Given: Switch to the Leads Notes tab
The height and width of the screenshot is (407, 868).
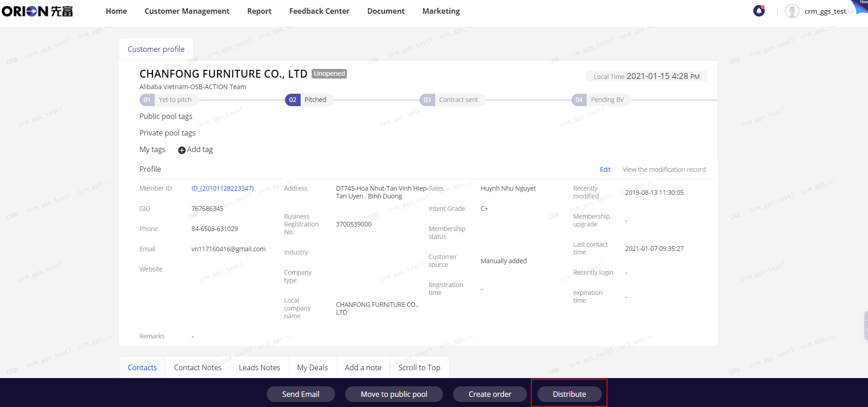Looking at the screenshot, I should point(259,367).
